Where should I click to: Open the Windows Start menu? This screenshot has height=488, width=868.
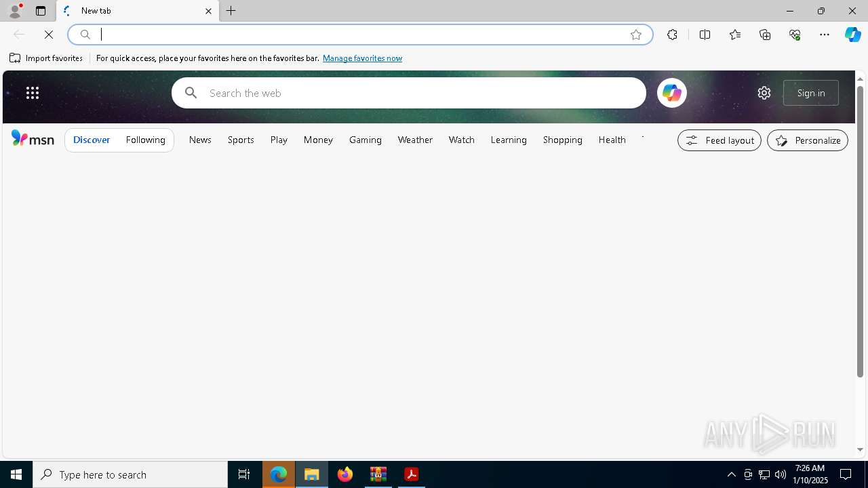[x=16, y=474]
